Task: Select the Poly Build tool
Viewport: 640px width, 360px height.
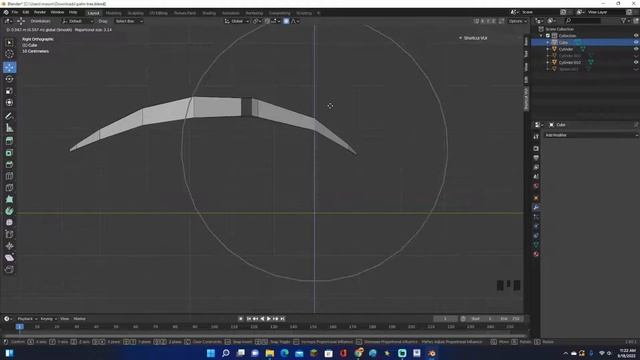Action: point(9,199)
